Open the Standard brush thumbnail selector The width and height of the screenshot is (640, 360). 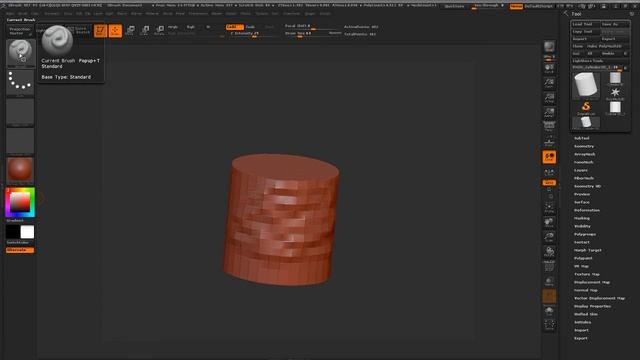(20, 53)
